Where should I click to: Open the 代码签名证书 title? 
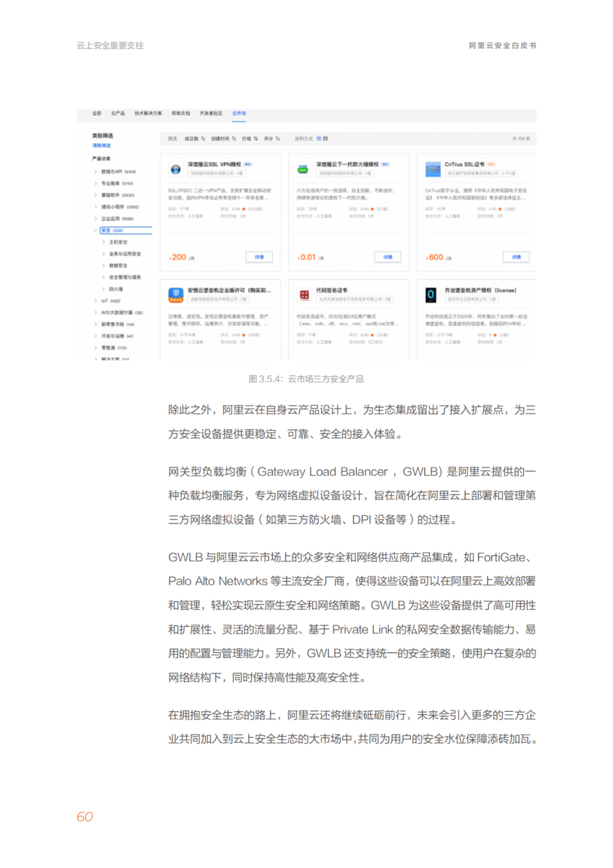[332, 290]
